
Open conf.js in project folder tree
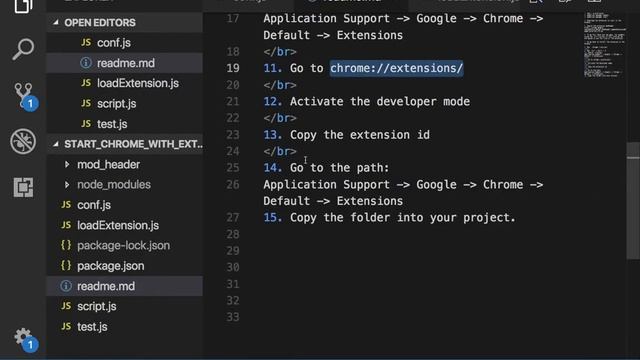tap(124, 205)
